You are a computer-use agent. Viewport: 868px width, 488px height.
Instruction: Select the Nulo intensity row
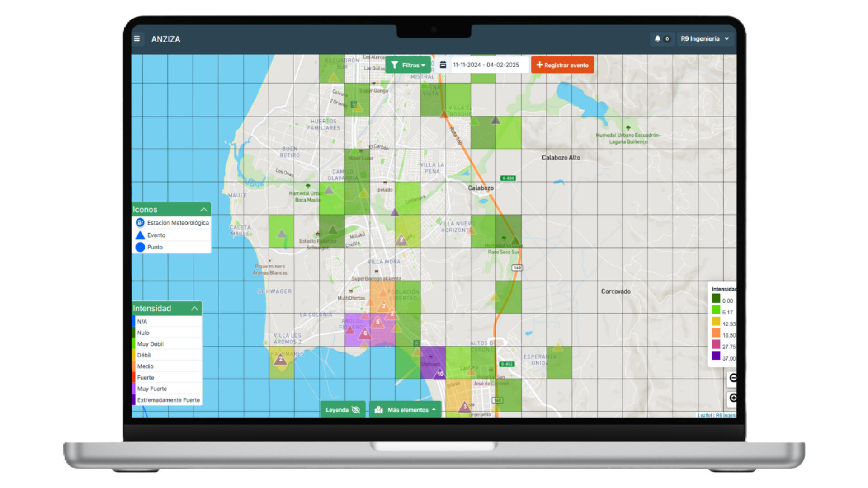tap(167, 333)
